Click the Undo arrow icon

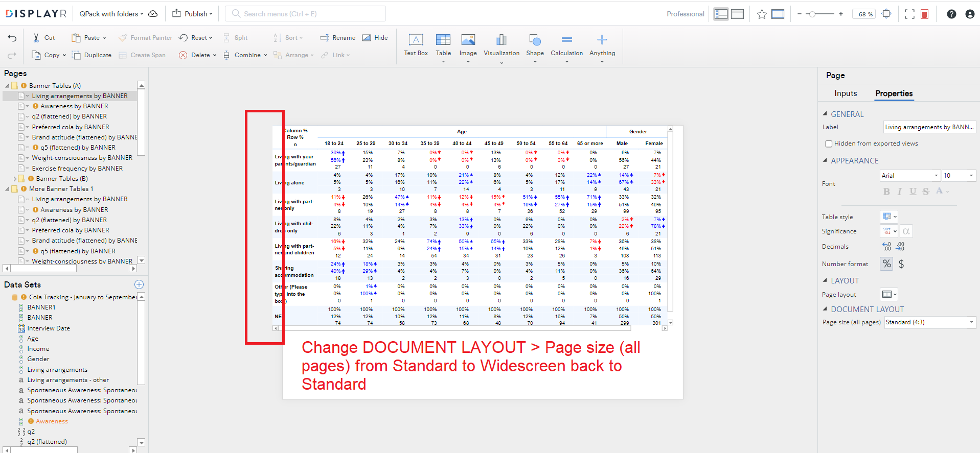click(12, 38)
